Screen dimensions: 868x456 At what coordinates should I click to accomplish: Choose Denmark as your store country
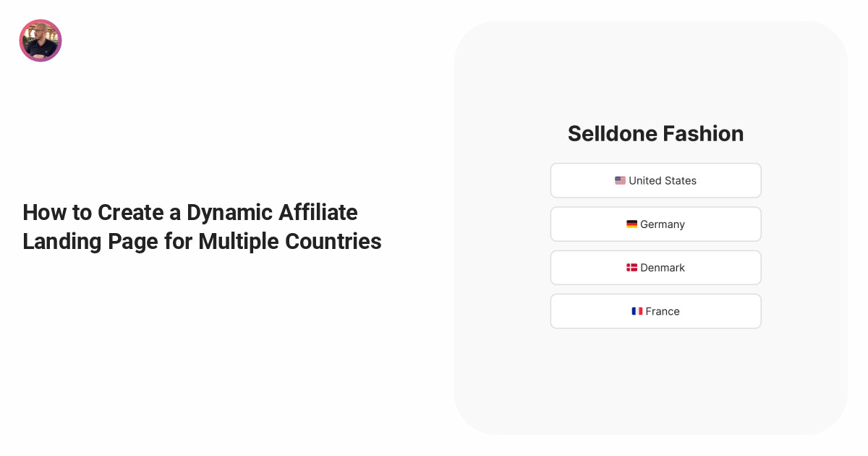(655, 267)
